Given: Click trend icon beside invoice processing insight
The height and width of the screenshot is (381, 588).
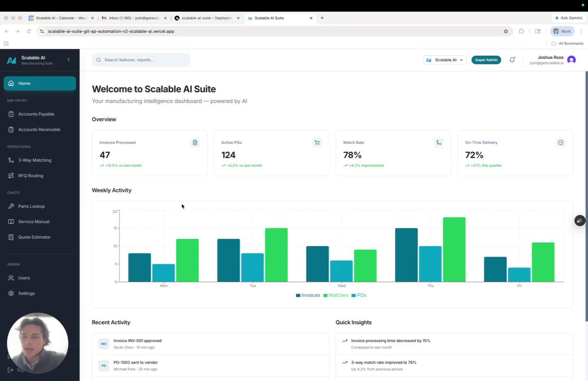Looking at the screenshot, I should point(345,341).
